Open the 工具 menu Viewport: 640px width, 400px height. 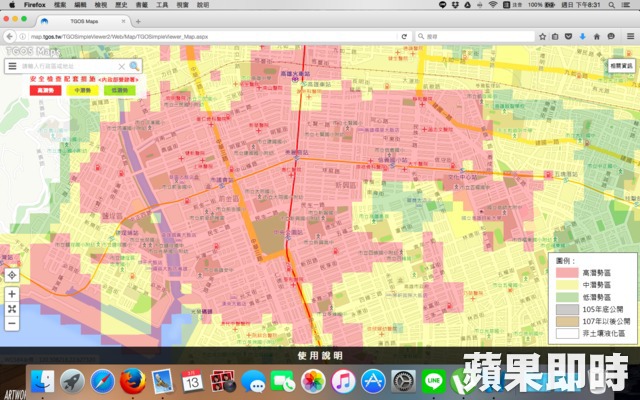click(x=162, y=5)
